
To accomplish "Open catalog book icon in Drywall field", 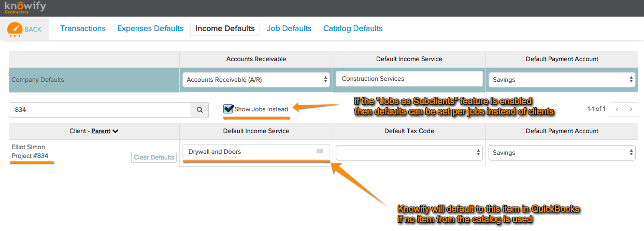I will (x=320, y=152).
